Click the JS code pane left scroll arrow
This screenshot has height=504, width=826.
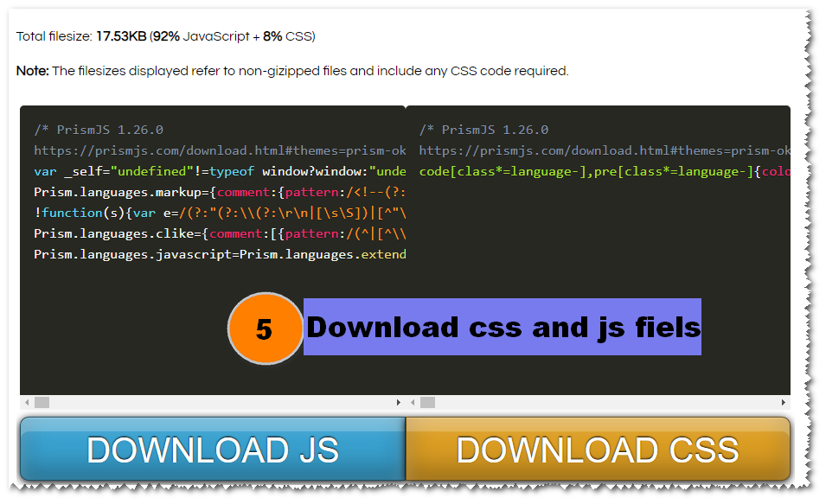[x=27, y=402]
